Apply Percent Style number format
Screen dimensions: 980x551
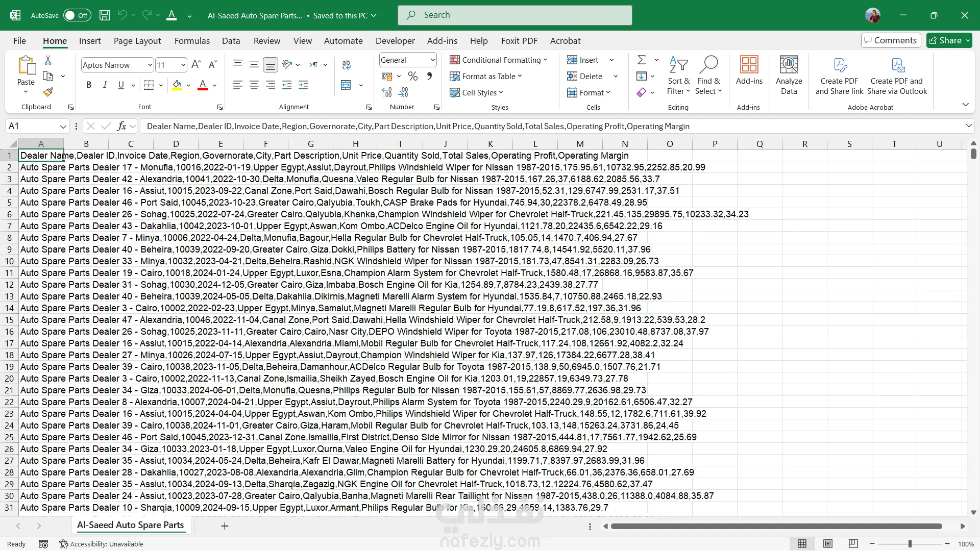point(413,77)
